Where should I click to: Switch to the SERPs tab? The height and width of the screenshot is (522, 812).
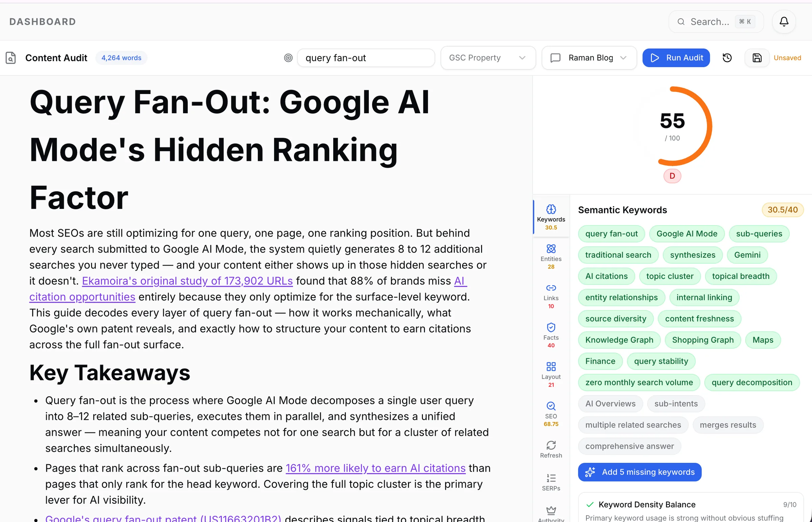(551, 482)
